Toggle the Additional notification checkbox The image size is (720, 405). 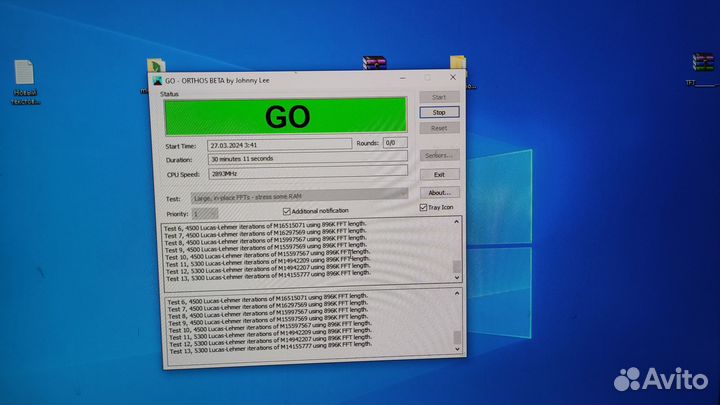(x=286, y=211)
